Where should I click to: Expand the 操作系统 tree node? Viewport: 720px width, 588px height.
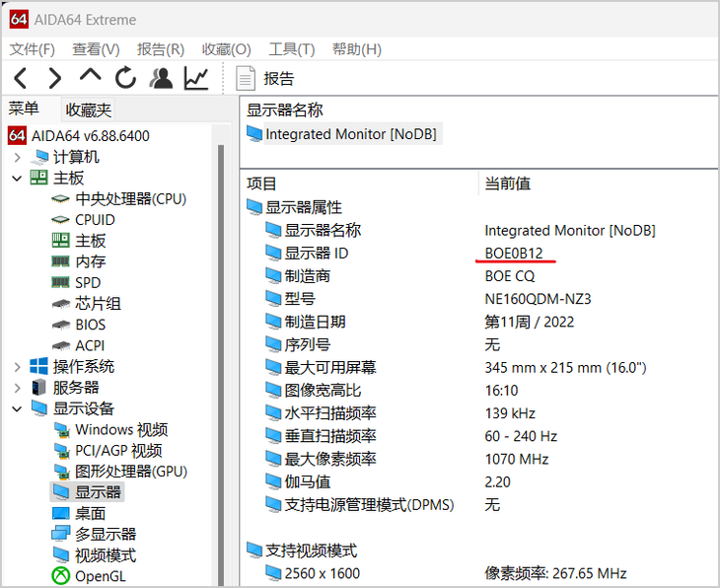point(17,367)
